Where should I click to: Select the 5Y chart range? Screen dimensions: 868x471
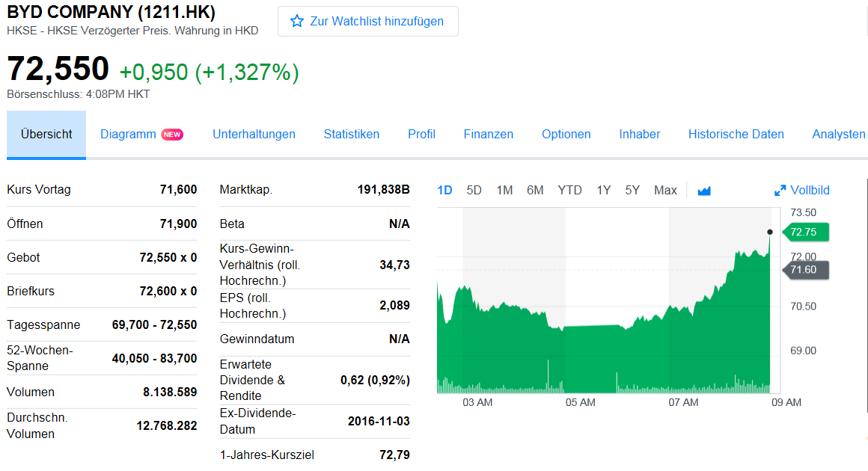pos(632,190)
